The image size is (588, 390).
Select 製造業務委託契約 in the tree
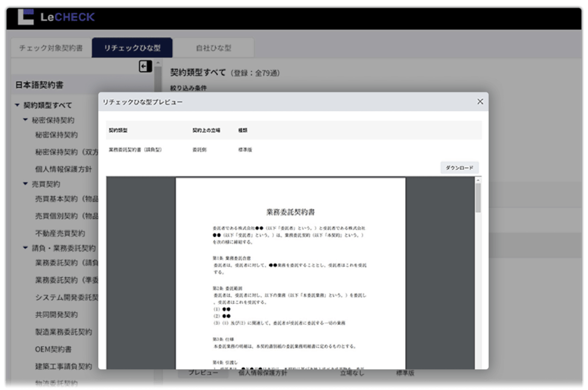(63, 332)
